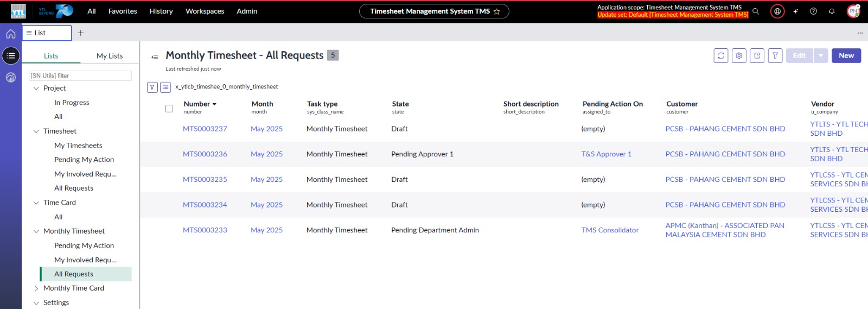Screen dimensions: 868x309
Task: Open the dropdown arrow beside Edit
Action: point(820,55)
